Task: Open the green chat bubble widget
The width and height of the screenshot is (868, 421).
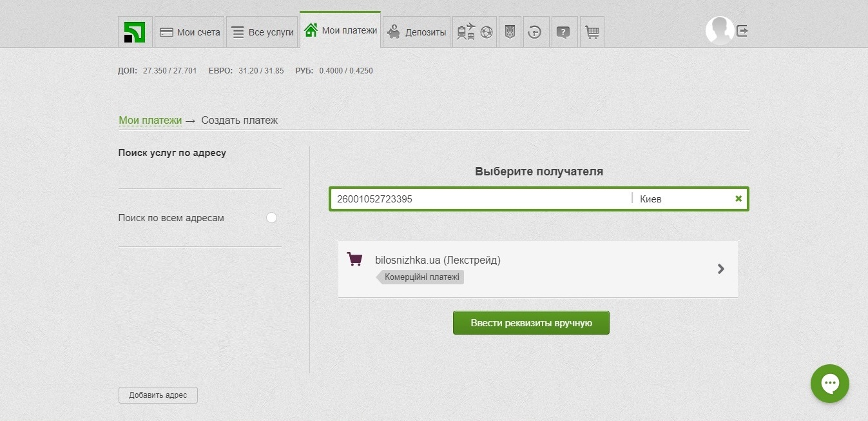Action: (x=829, y=384)
